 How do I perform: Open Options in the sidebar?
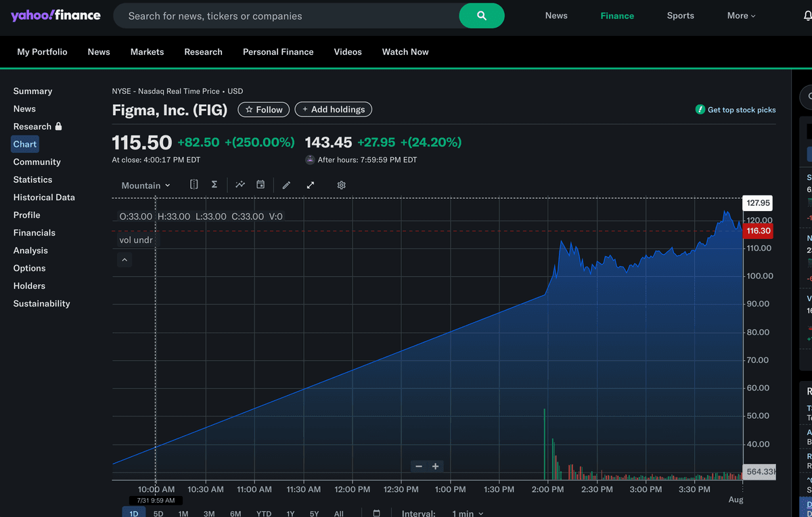point(29,268)
